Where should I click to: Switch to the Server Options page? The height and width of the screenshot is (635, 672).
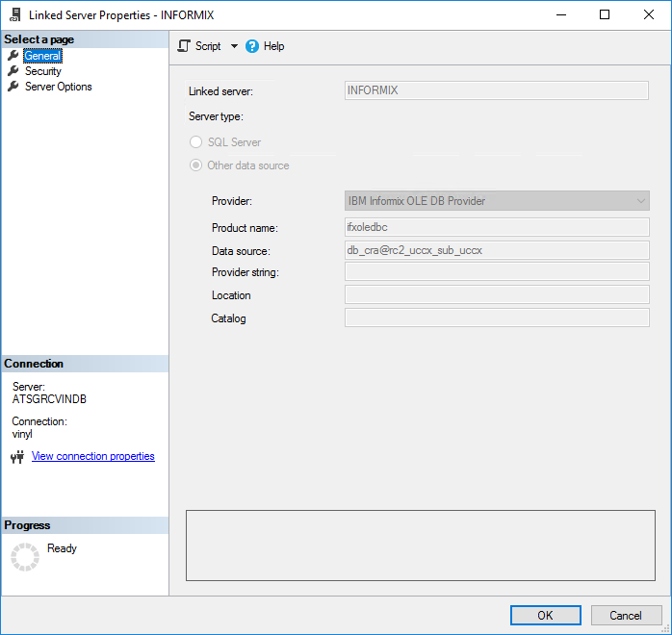tap(59, 87)
